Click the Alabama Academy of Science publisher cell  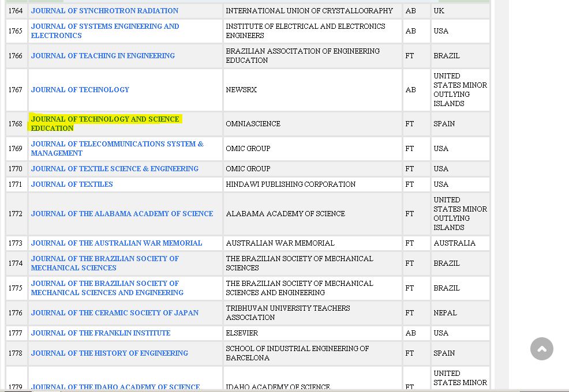[313, 214]
